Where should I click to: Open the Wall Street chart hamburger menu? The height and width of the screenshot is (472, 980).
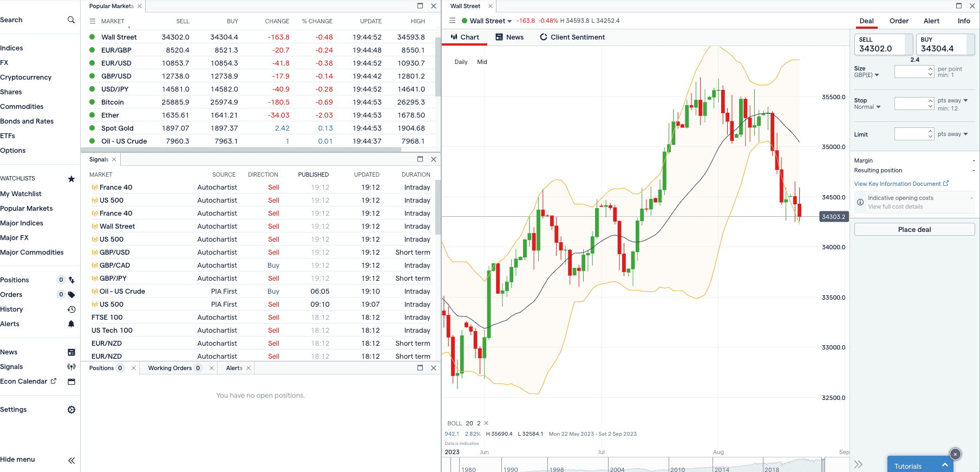452,21
